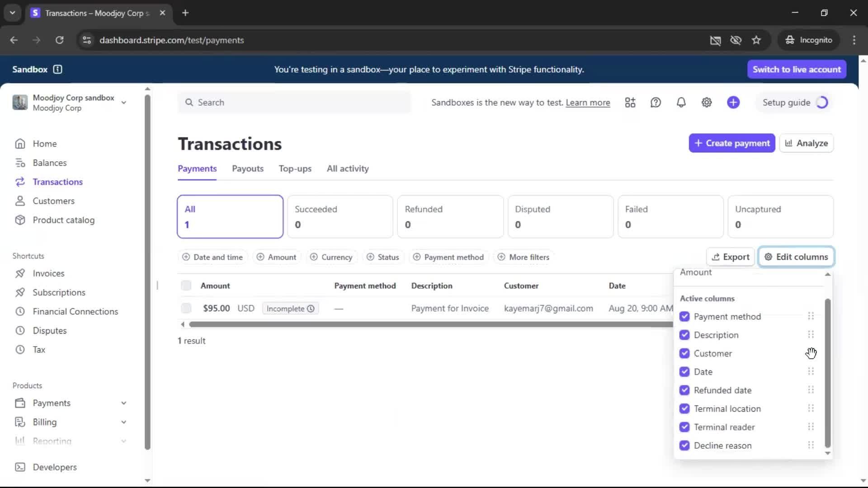This screenshot has height=488, width=868.
Task: Click drag handle beside Description column
Action: coord(811,335)
